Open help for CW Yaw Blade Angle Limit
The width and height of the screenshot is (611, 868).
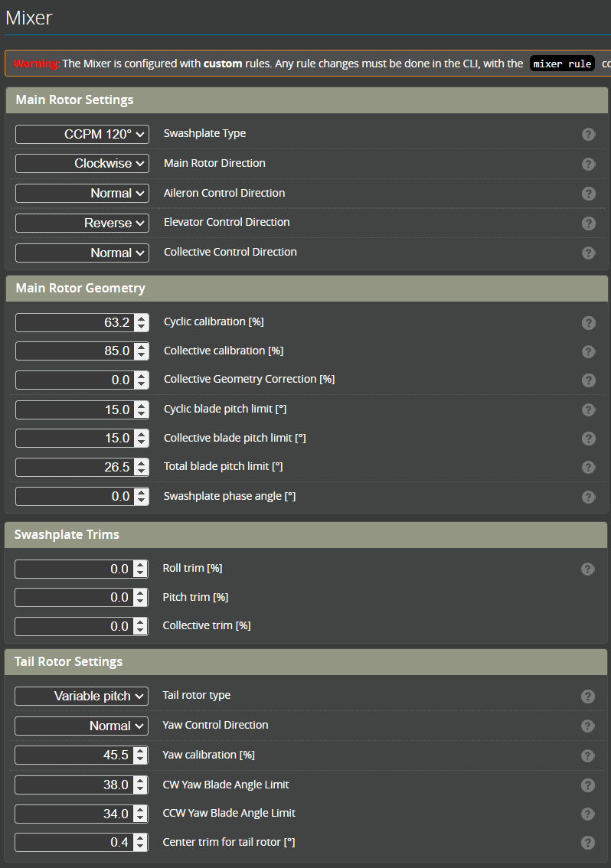(x=587, y=784)
